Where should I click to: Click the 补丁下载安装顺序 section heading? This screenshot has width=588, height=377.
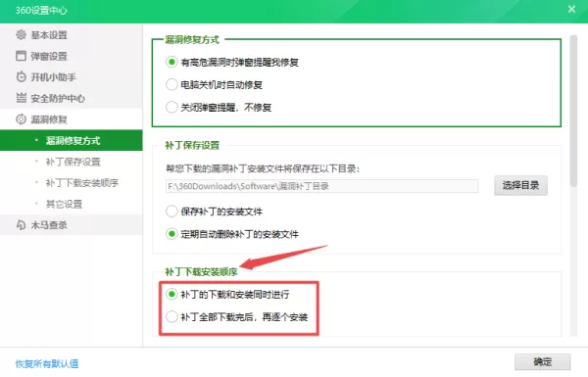click(x=201, y=271)
